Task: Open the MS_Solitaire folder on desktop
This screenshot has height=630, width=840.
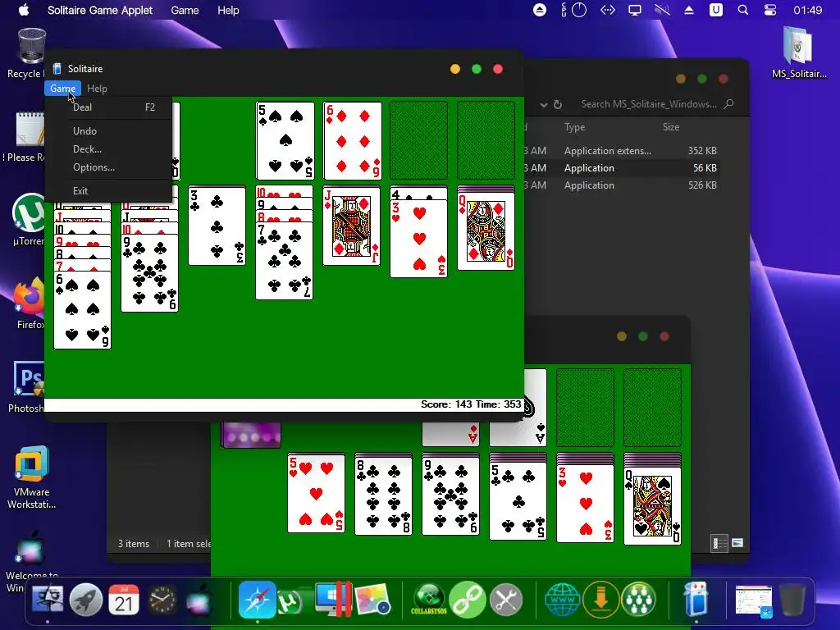Action: point(799,52)
